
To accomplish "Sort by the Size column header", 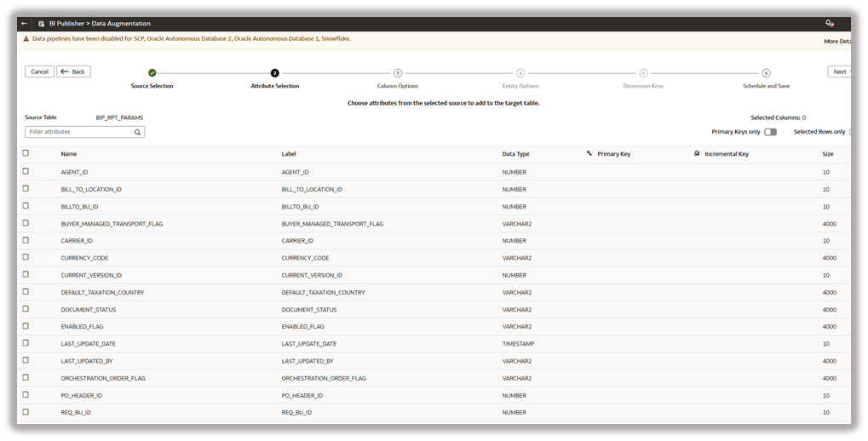I will [828, 154].
